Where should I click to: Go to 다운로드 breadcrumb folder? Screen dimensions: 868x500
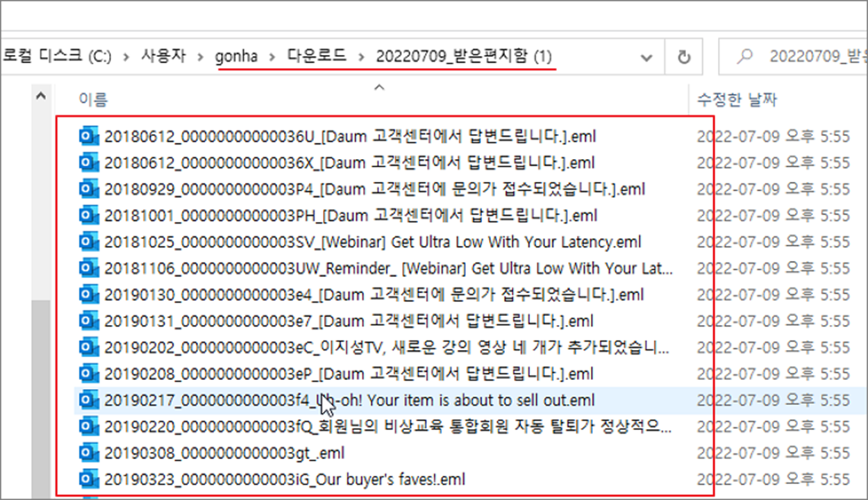[x=317, y=57]
